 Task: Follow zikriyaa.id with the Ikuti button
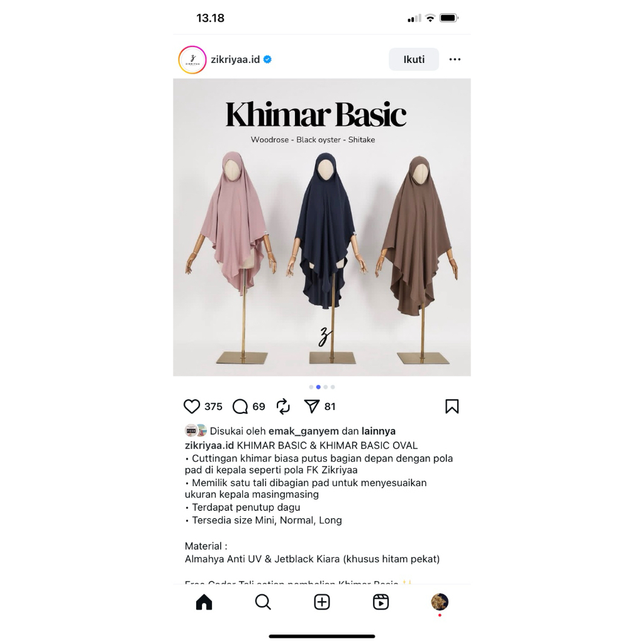(414, 60)
